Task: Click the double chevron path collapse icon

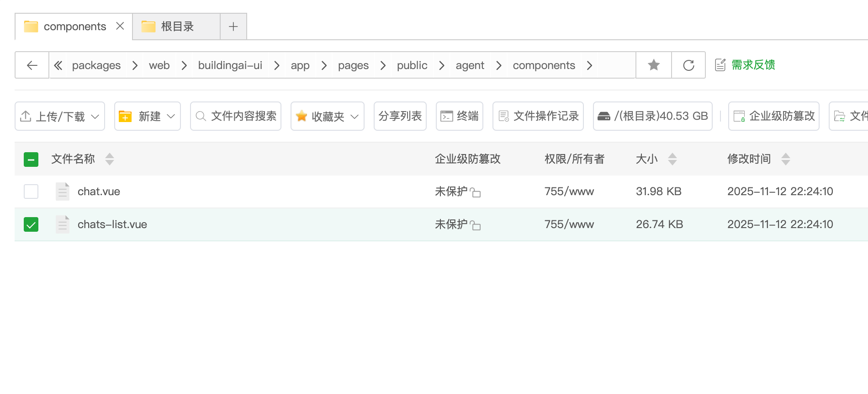Action: click(58, 65)
